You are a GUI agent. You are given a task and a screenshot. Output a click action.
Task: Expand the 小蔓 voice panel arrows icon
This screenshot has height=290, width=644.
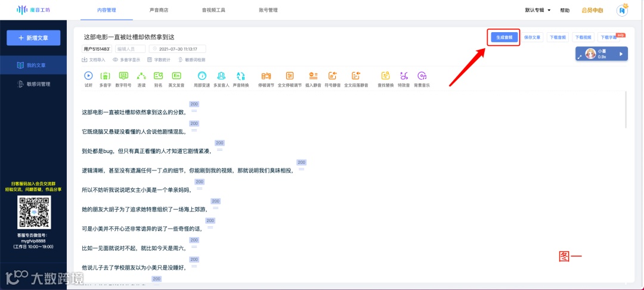[580, 57]
